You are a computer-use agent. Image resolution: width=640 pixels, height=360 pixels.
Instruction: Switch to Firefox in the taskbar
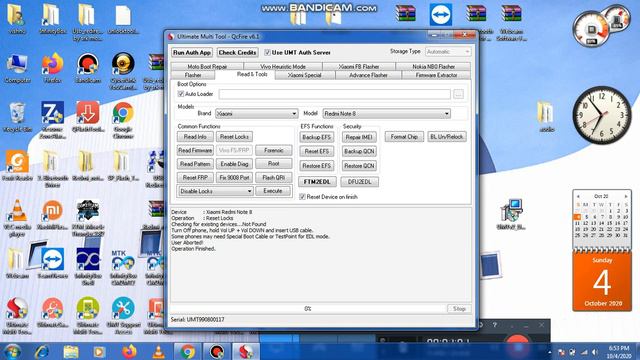129,351
